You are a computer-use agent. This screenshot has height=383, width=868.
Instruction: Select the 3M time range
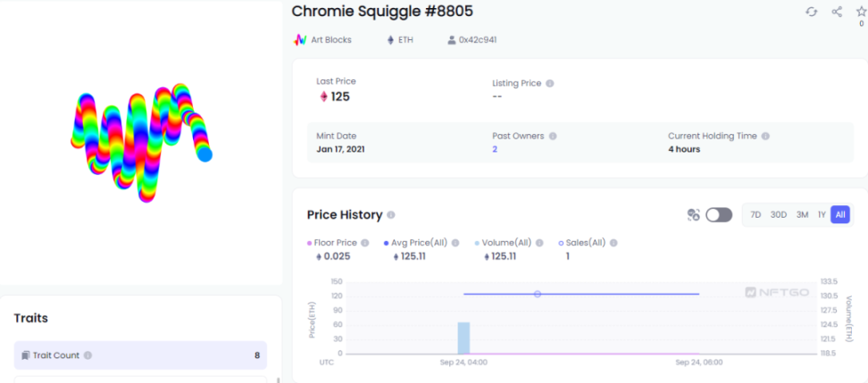(x=802, y=215)
